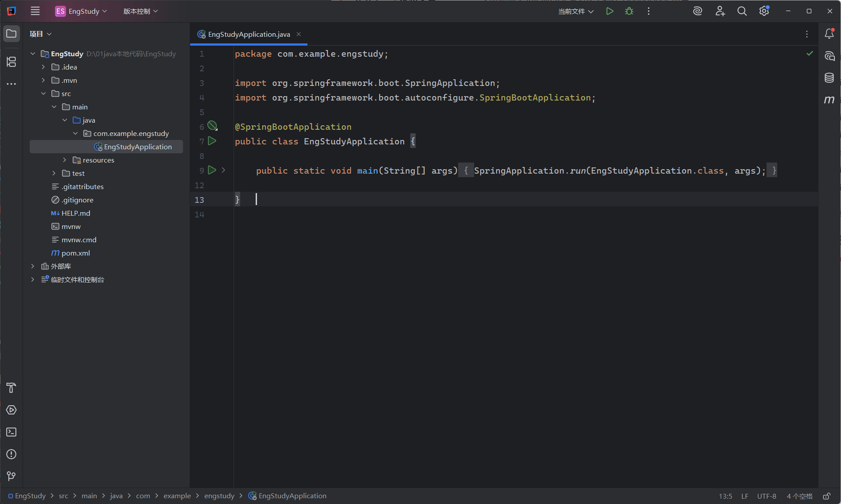
Task: Open the 项目 view dropdown
Action: 40,34
